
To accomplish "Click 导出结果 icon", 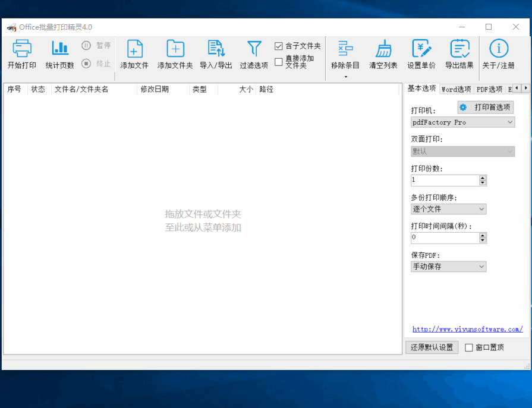I will (x=459, y=49).
